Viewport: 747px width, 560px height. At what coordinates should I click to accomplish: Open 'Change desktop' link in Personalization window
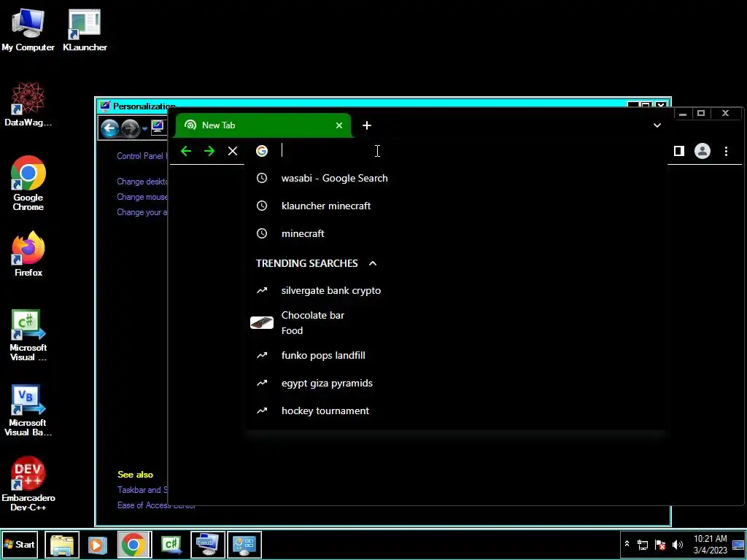[x=142, y=182]
